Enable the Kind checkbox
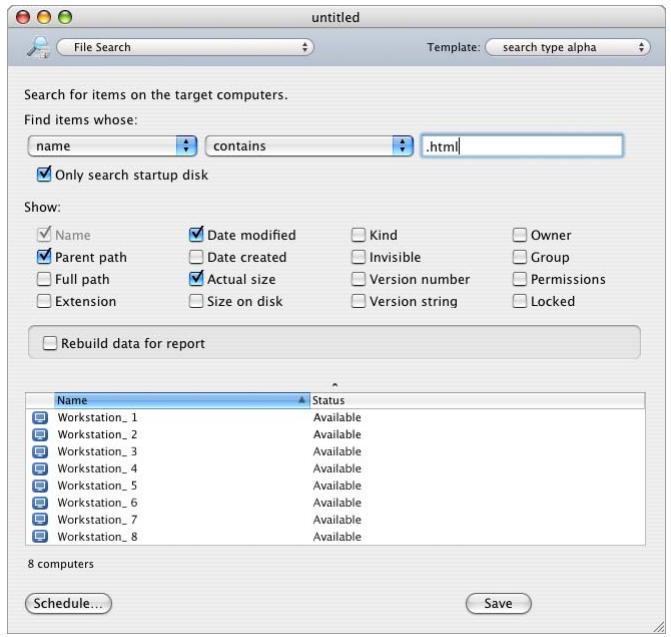Screen dimensions: 671x637 (358, 235)
